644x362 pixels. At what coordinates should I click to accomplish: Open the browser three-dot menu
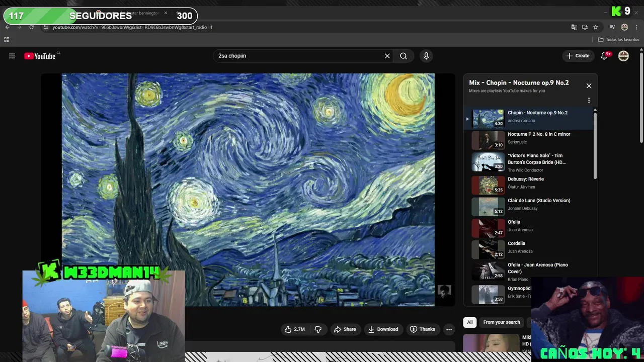click(637, 27)
